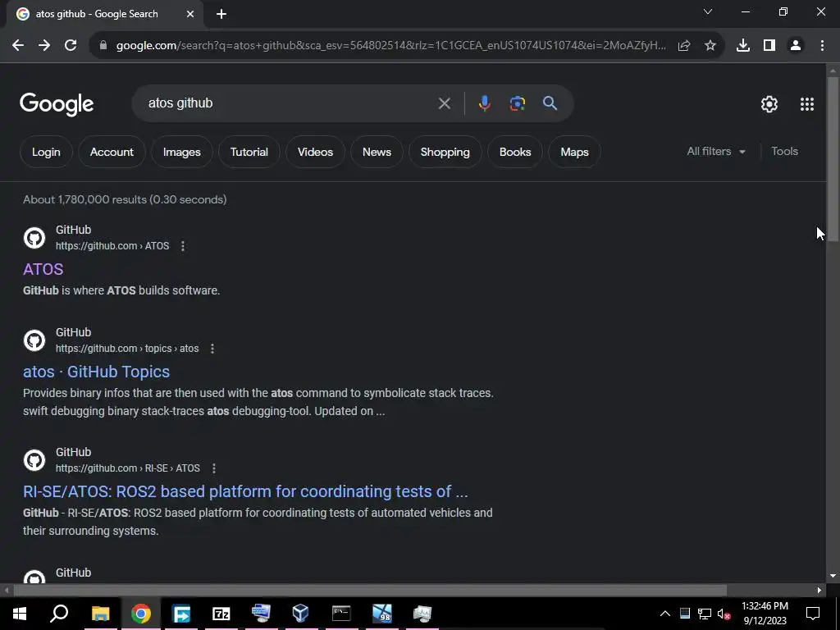
Task: Open VirtualBox cube taskbar icon
Action: pyautogui.click(x=300, y=614)
